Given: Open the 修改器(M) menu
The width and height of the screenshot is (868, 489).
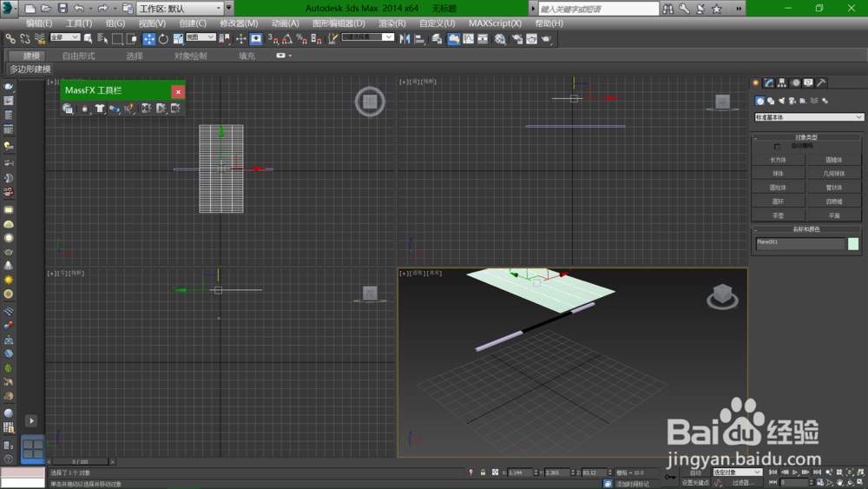Looking at the screenshot, I should pos(239,23).
